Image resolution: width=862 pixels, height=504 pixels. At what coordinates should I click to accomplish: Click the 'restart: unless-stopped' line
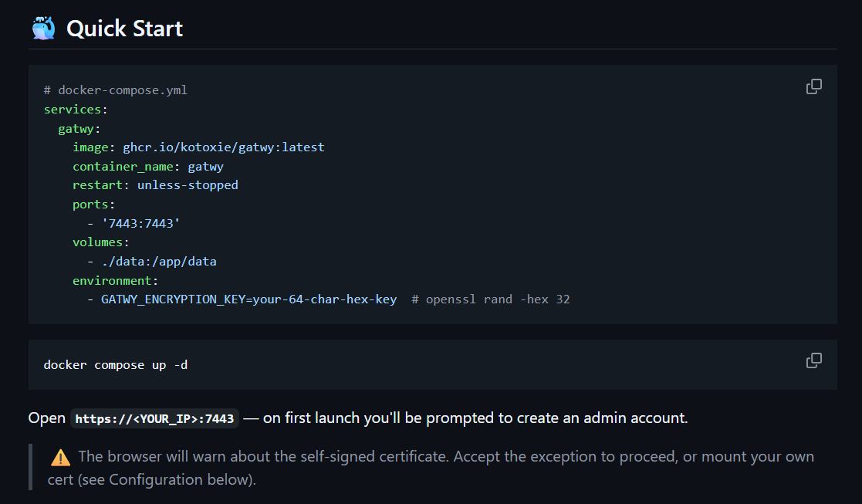click(x=155, y=184)
